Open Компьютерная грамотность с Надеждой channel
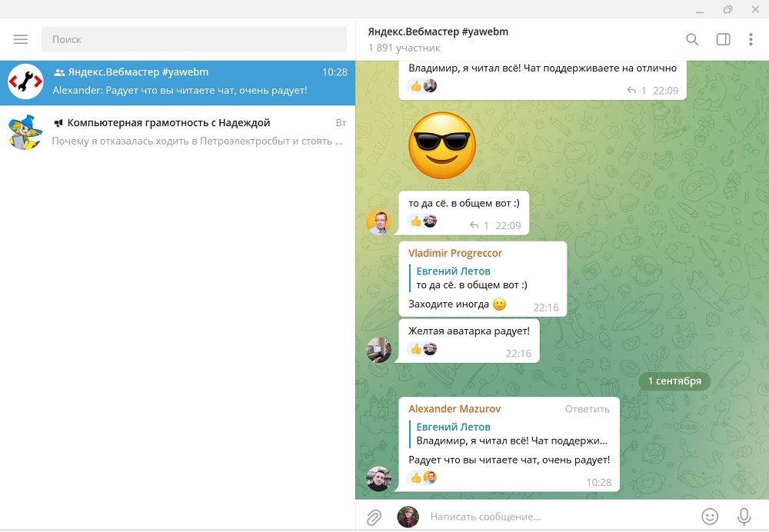Screen dimensions: 769x532 [178, 132]
